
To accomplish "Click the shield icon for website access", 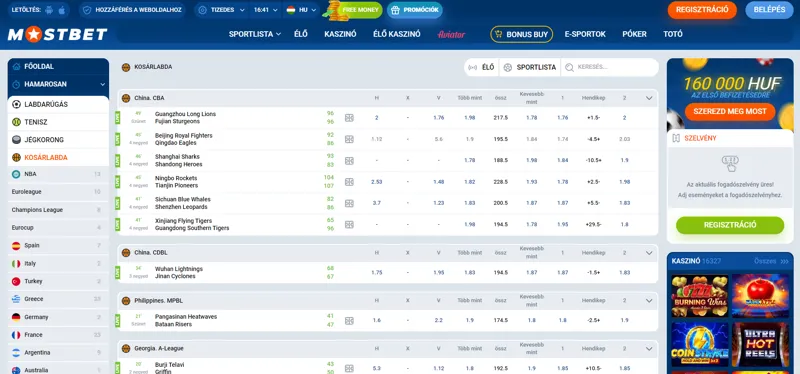I will 87,10.
